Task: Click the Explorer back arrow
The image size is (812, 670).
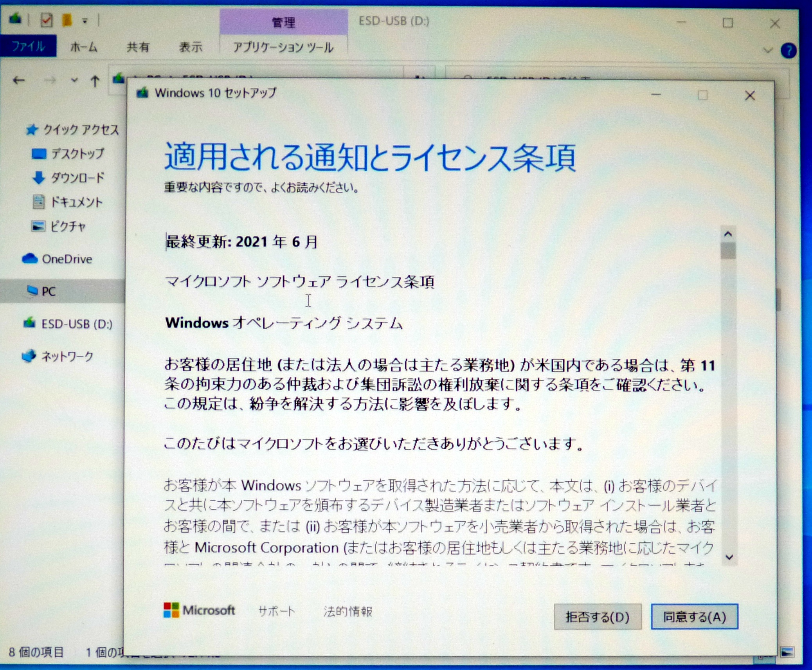Action: (x=19, y=81)
